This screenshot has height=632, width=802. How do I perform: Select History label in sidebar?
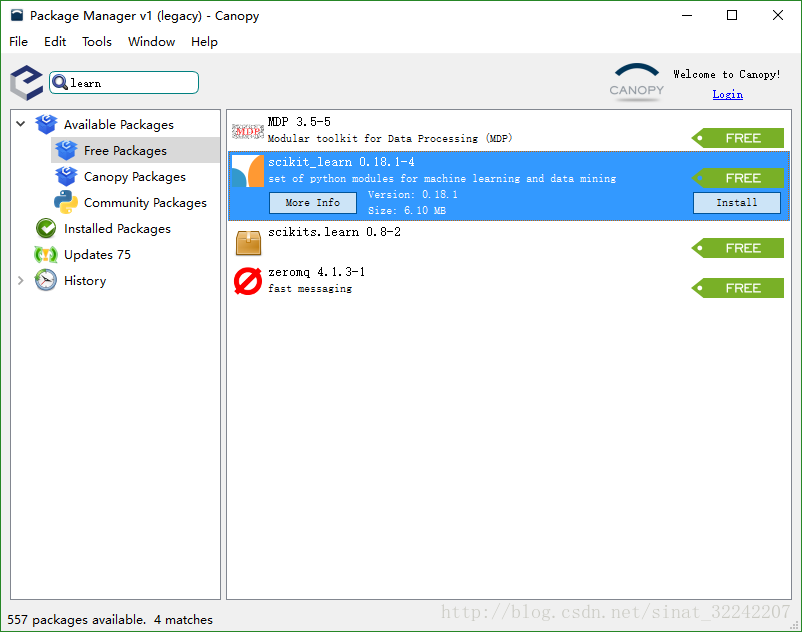pyautogui.click(x=85, y=280)
